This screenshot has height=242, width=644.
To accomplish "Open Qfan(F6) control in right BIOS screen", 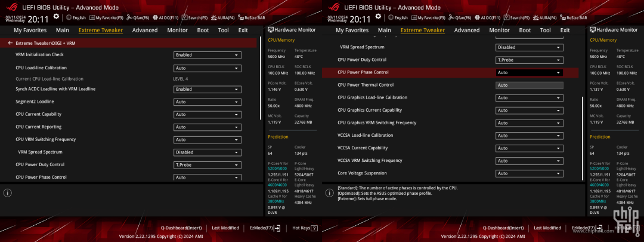I will coord(460,18).
